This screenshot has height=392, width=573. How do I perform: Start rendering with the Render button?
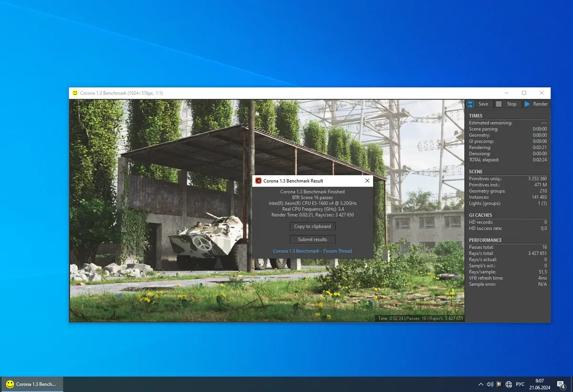pos(536,104)
